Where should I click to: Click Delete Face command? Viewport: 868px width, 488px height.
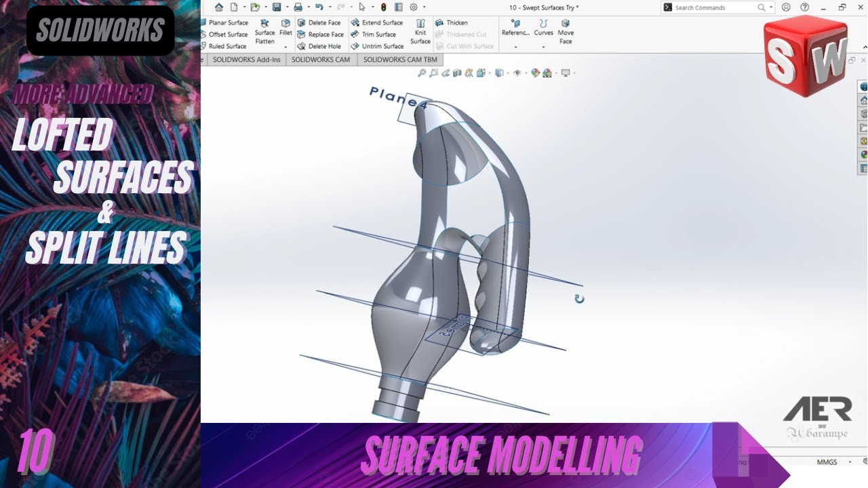pos(319,22)
